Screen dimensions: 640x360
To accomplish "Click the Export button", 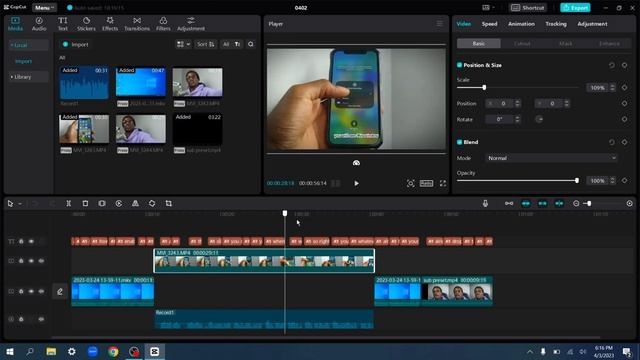I will 575,8.
